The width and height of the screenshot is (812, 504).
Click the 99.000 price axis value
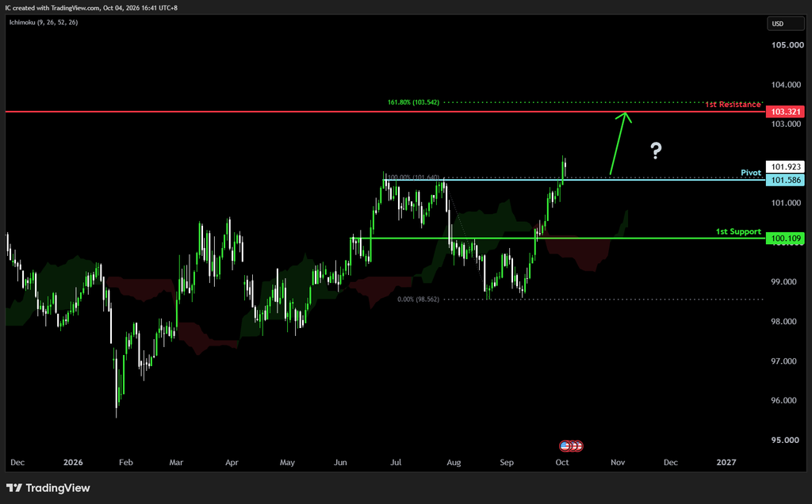coord(784,282)
